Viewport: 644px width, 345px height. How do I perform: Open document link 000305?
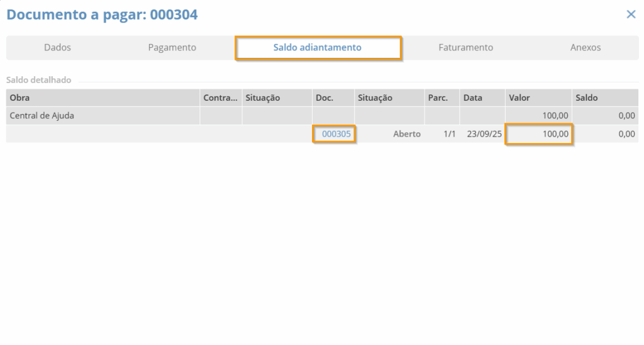pyautogui.click(x=336, y=134)
